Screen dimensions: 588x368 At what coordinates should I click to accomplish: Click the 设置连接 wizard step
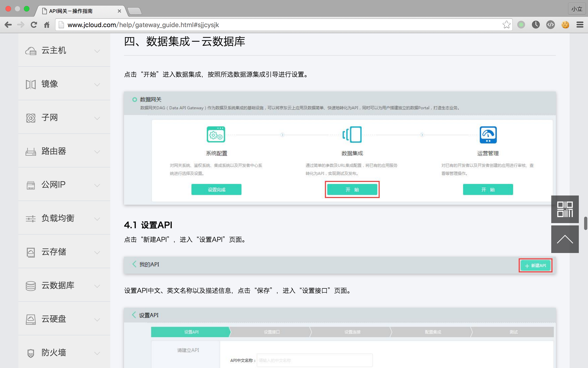pyautogui.click(x=352, y=332)
